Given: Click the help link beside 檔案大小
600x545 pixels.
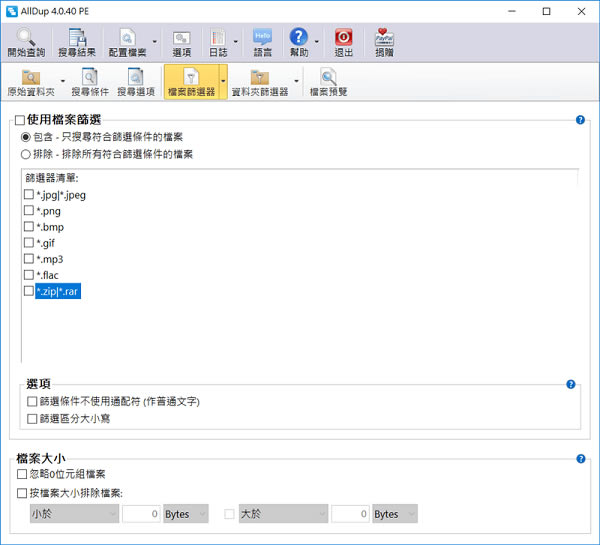Looking at the screenshot, I should coord(580,459).
